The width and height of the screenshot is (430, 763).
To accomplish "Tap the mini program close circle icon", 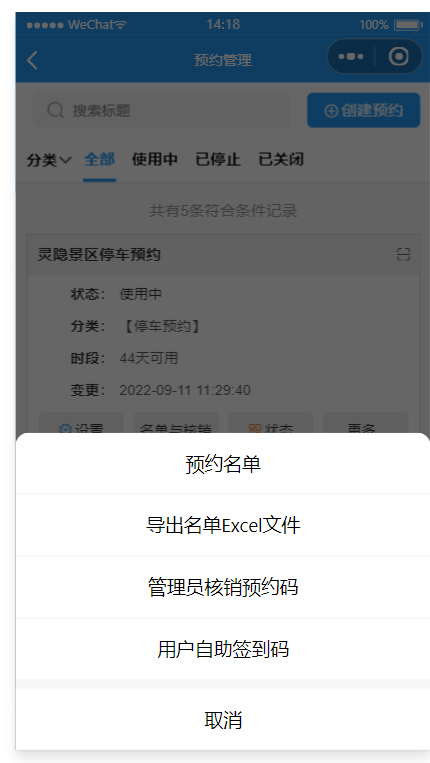I will click(x=398, y=56).
